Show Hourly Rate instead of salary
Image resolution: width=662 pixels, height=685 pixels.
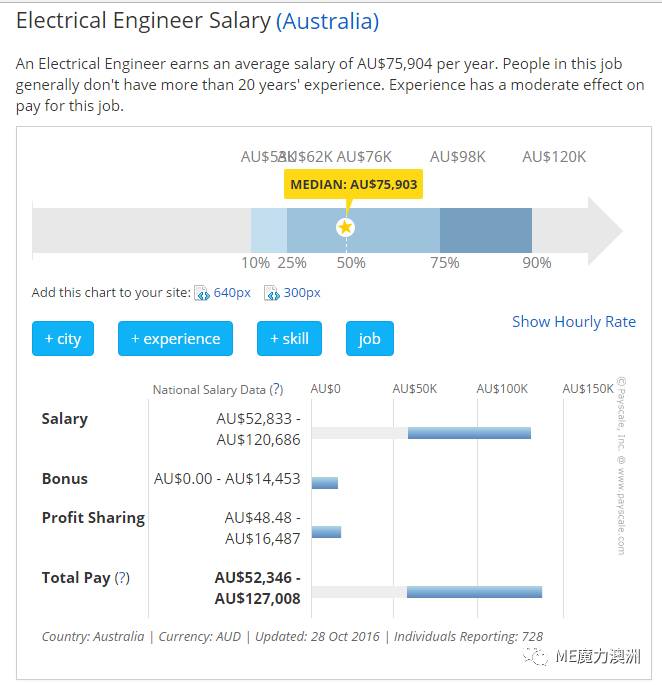tap(573, 321)
